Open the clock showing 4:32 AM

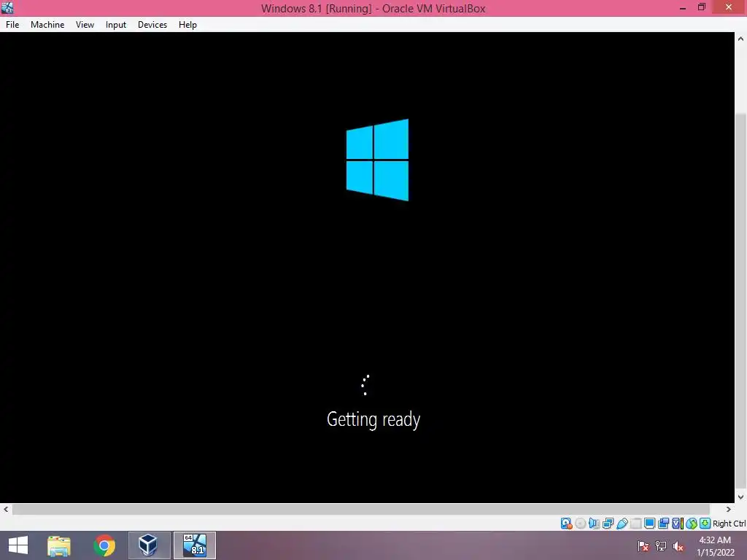pyautogui.click(x=715, y=546)
